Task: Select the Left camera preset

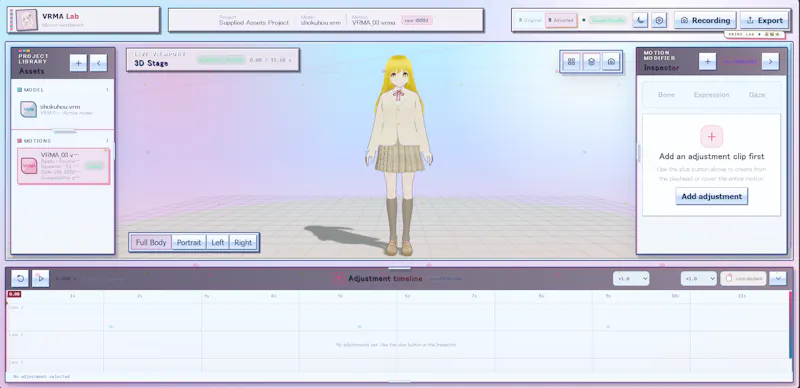Action: (x=218, y=242)
